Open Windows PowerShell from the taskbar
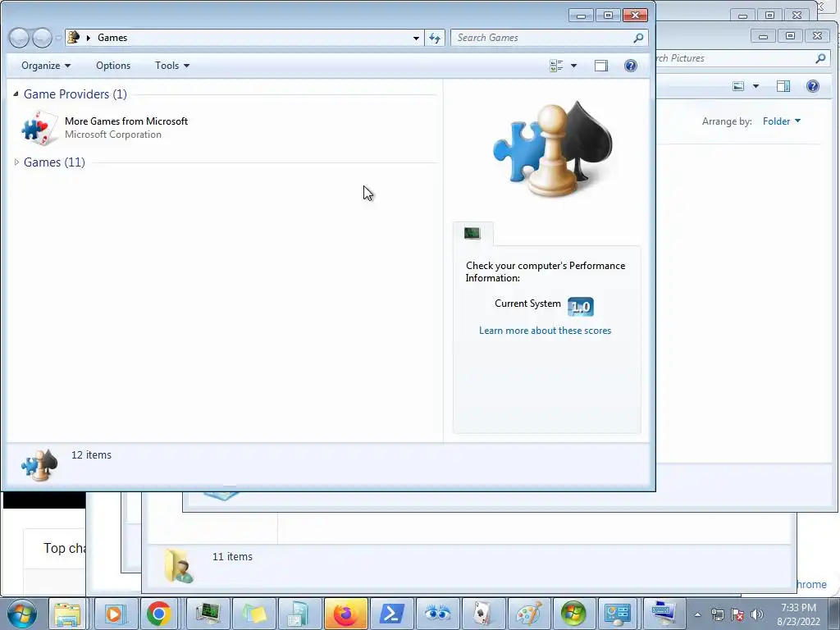 [x=391, y=614]
